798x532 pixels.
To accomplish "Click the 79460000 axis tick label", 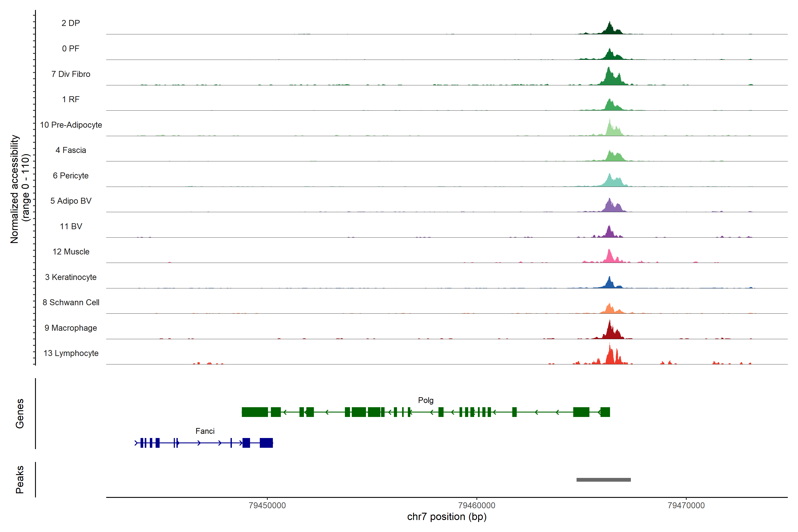I will (476, 506).
